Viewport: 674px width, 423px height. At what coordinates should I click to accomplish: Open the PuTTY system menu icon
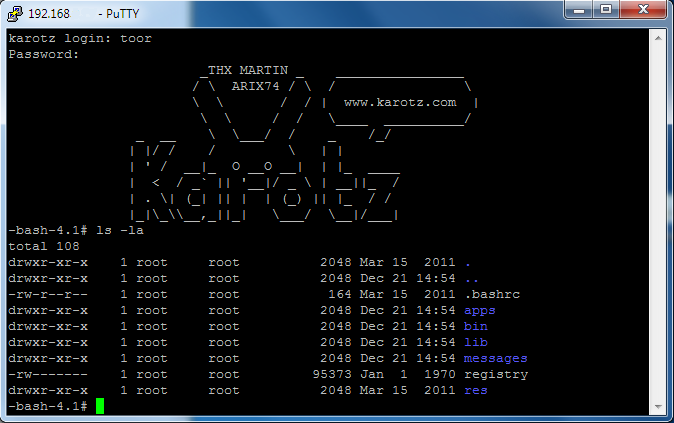click(x=15, y=13)
